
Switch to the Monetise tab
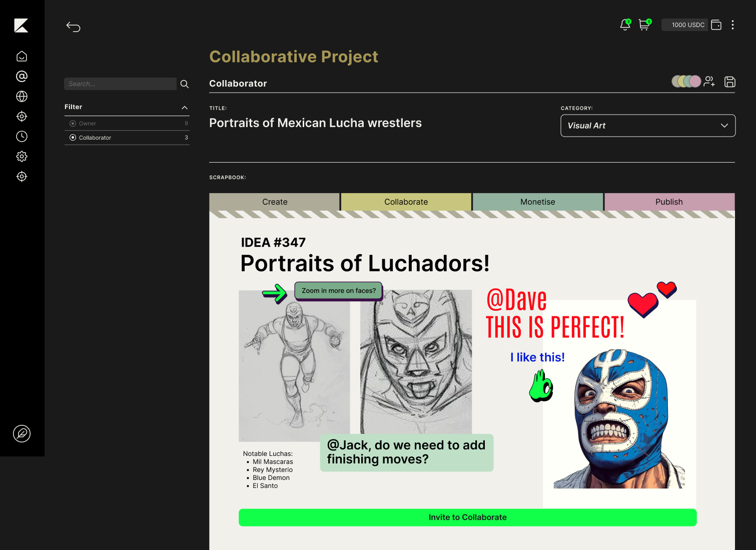tap(538, 202)
